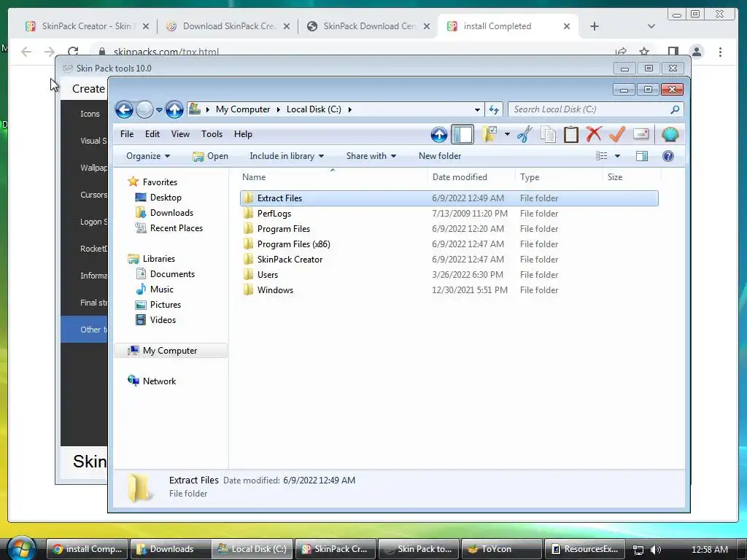
Task: Click the teal shell toolbar icon
Action: (670, 135)
